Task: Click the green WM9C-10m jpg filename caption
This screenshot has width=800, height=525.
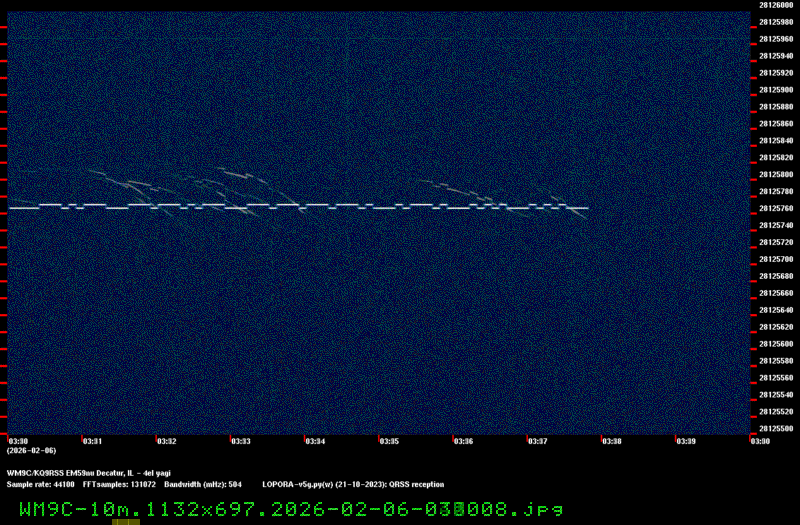Action: coord(291,509)
